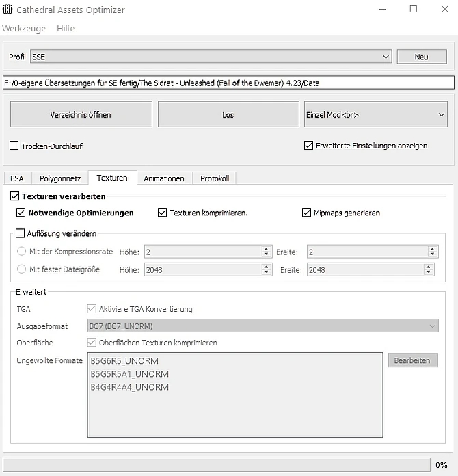The width and height of the screenshot is (458, 476).
Task: Switch to the BSA tab
Action: point(17,178)
